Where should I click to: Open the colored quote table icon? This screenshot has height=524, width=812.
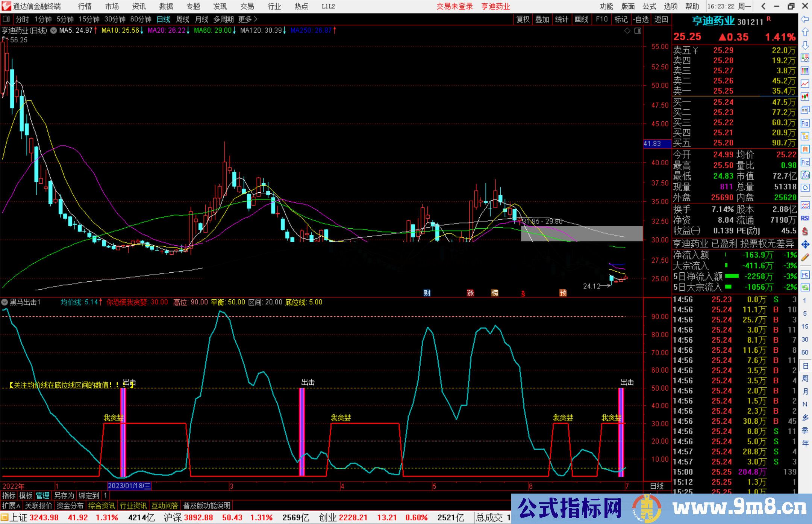tap(805, 71)
